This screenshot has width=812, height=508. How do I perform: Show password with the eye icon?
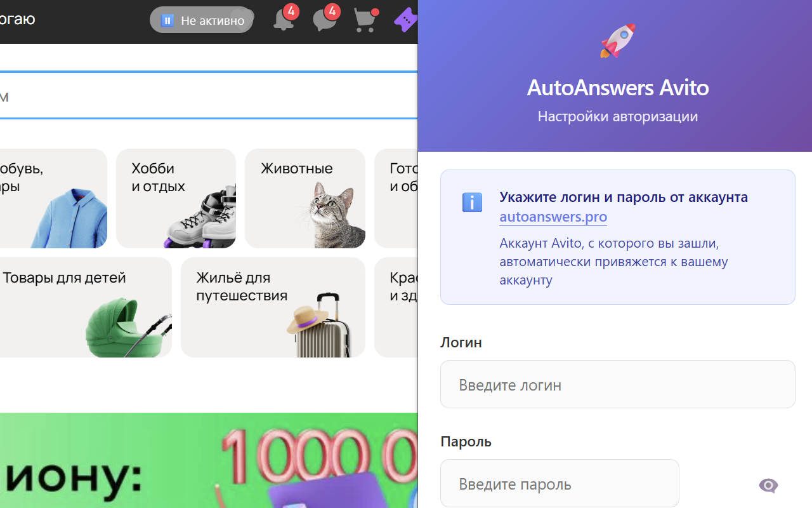coord(768,486)
